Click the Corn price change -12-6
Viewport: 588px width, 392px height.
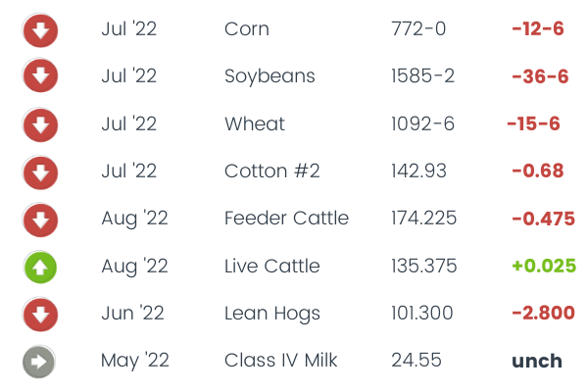point(537,29)
